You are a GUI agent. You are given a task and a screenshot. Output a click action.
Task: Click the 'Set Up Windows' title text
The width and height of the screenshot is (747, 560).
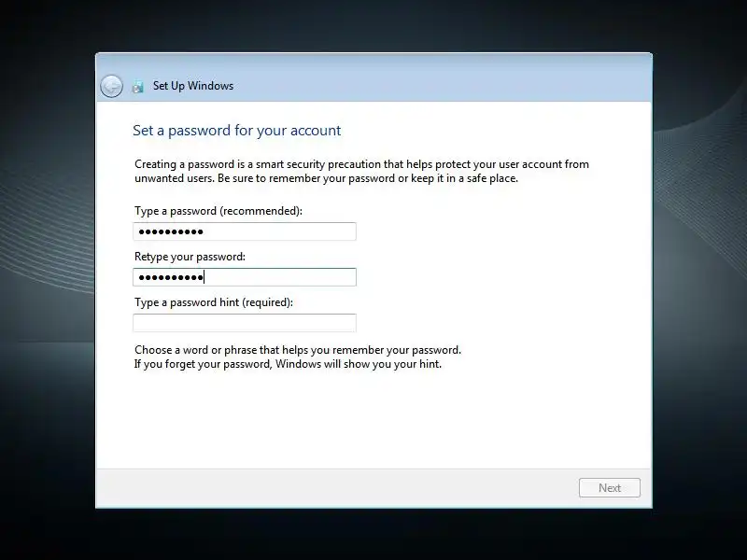[x=193, y=86]
